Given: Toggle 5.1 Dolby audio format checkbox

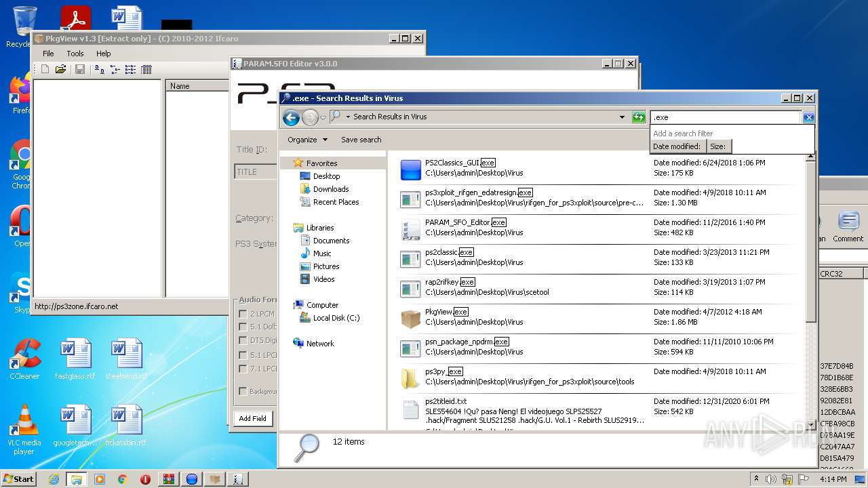Looking at the screenshot, I should tap(243, 327).
